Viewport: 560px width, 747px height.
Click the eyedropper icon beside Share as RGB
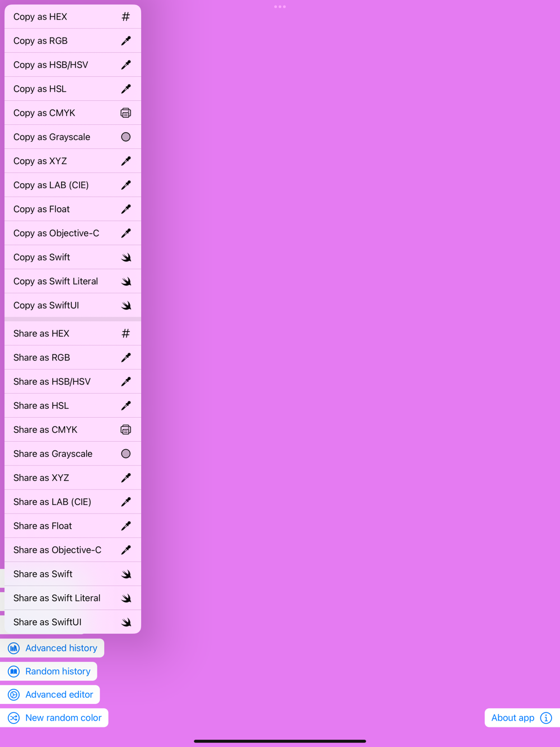point(126,358)
